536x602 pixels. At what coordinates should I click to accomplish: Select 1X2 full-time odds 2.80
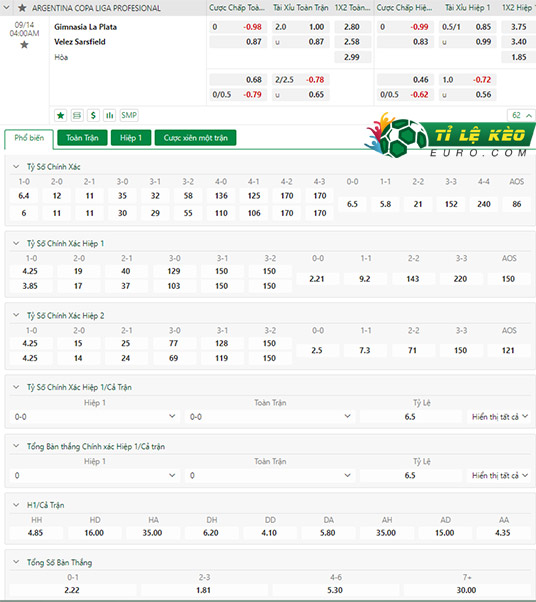(352, 27)
